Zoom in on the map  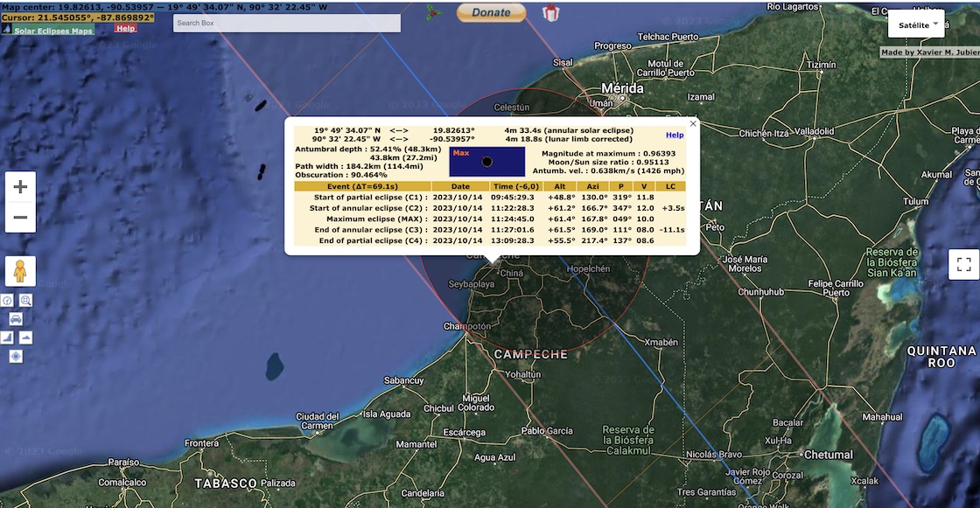20,187
